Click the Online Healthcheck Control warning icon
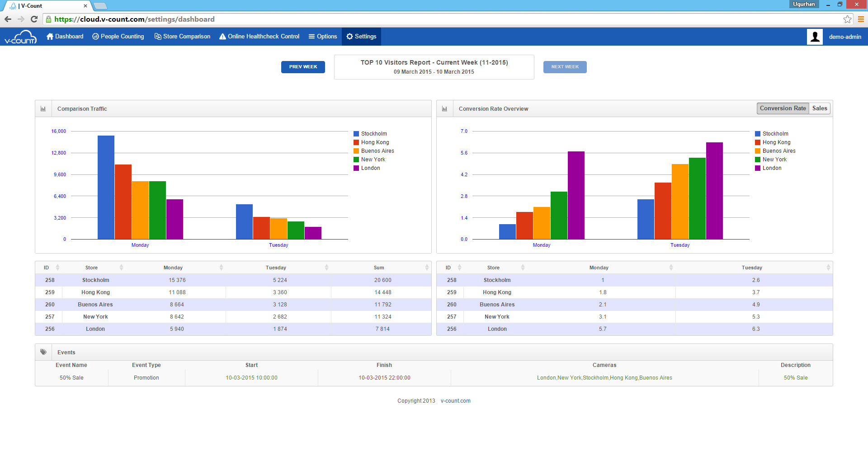The image size is (868, 470). [x=222, y=37]
